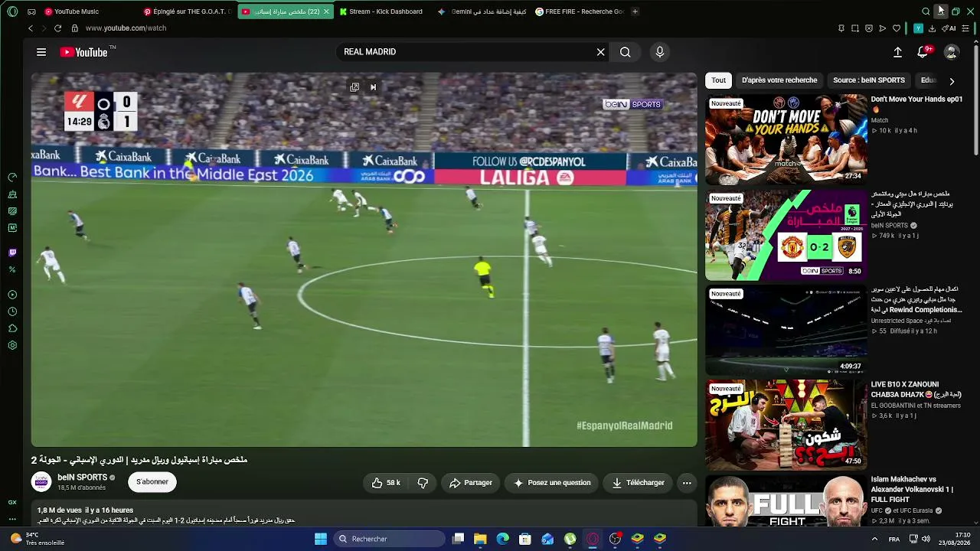
Task: Open the YouTube guide hamburger menu
Action: pyautogui.click(x=41, y=52)
